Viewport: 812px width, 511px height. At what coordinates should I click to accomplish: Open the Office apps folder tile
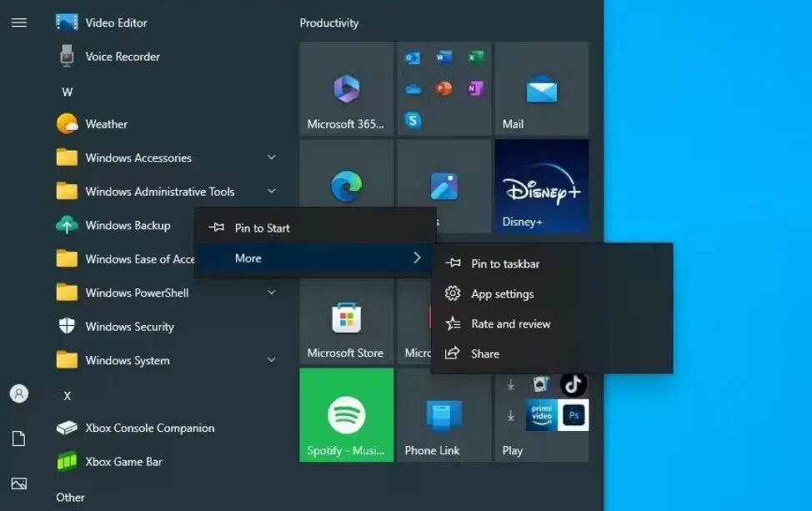pyautogui.click(x=444, y=89)
